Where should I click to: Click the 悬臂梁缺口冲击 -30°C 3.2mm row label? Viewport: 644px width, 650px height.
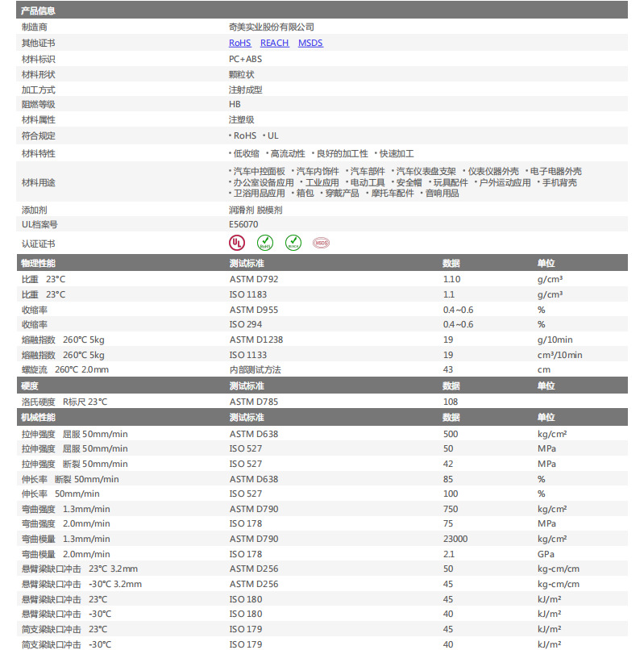[81, 585]
